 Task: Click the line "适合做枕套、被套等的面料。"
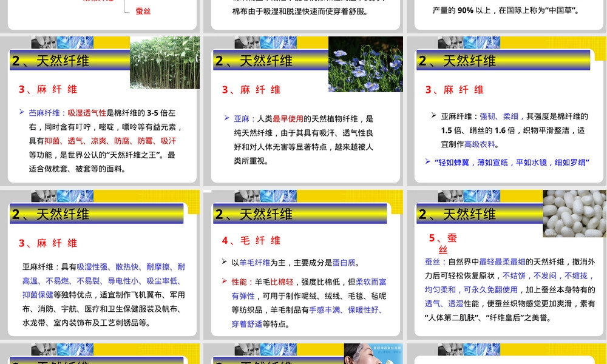pyautogui.click(x=77, y=169)
